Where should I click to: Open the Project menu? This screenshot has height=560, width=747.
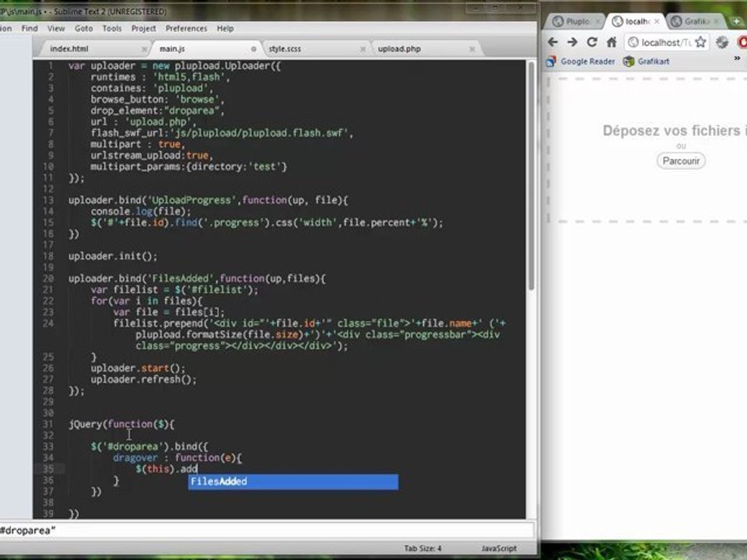pyautogui.click(x=143, y=29)
